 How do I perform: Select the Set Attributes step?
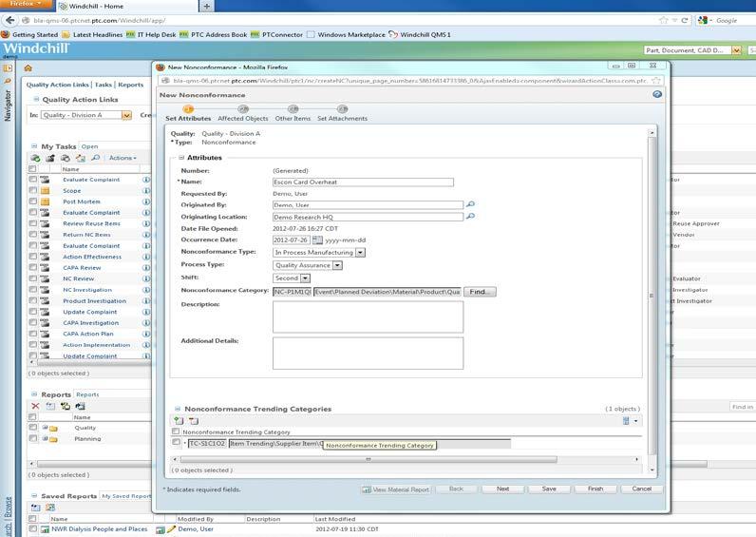[x=188, y=114]
